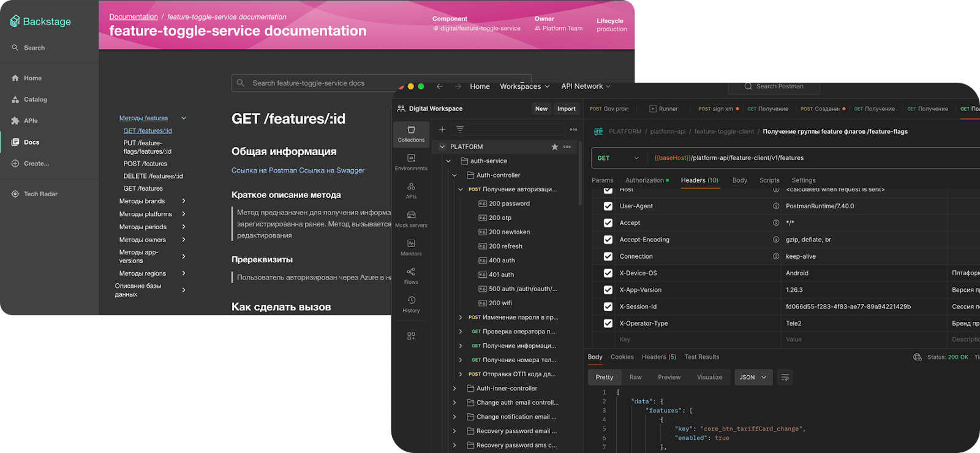Open Mock servers in Postman sidebar
The width and height of the screenshot is (980, 453).
click(411, 219)
